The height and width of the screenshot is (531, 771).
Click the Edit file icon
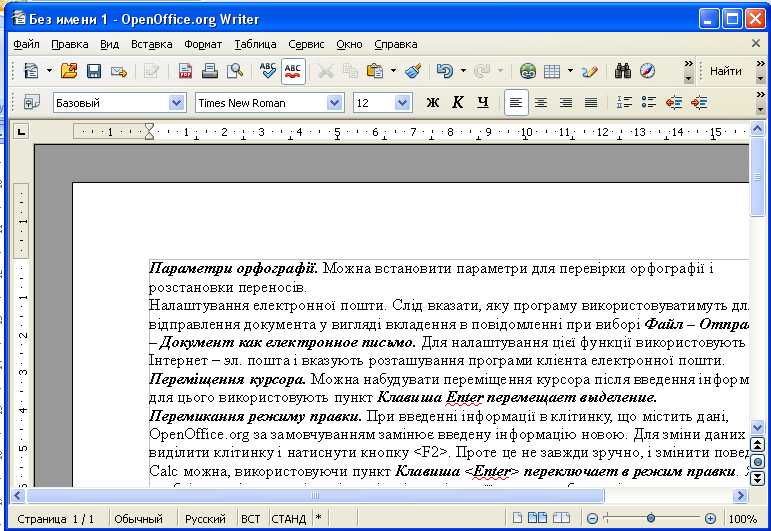coord(151,71)
